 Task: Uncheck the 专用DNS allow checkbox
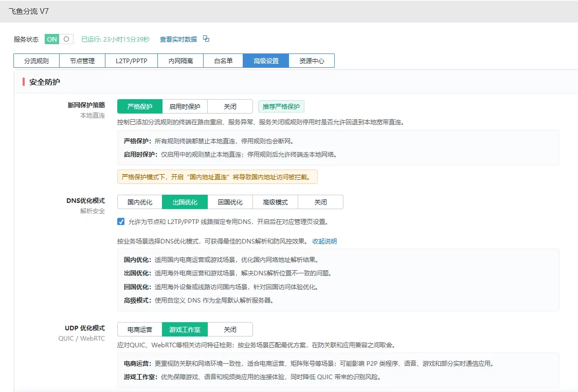[121, 221]
